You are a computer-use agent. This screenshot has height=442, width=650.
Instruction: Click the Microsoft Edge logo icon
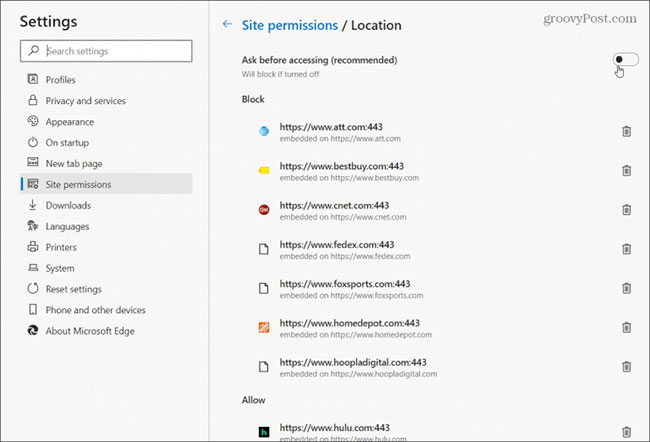[33, 330]
